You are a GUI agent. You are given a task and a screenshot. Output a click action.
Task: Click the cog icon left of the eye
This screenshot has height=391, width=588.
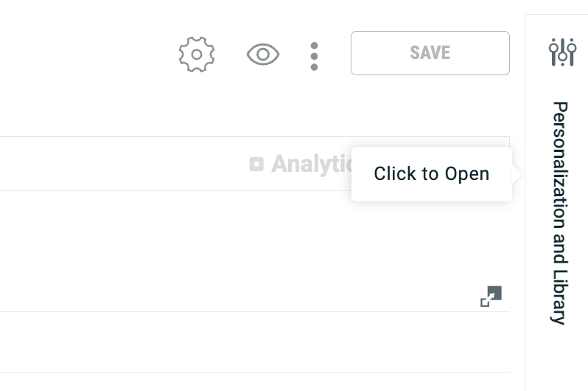tap(197, 55)
